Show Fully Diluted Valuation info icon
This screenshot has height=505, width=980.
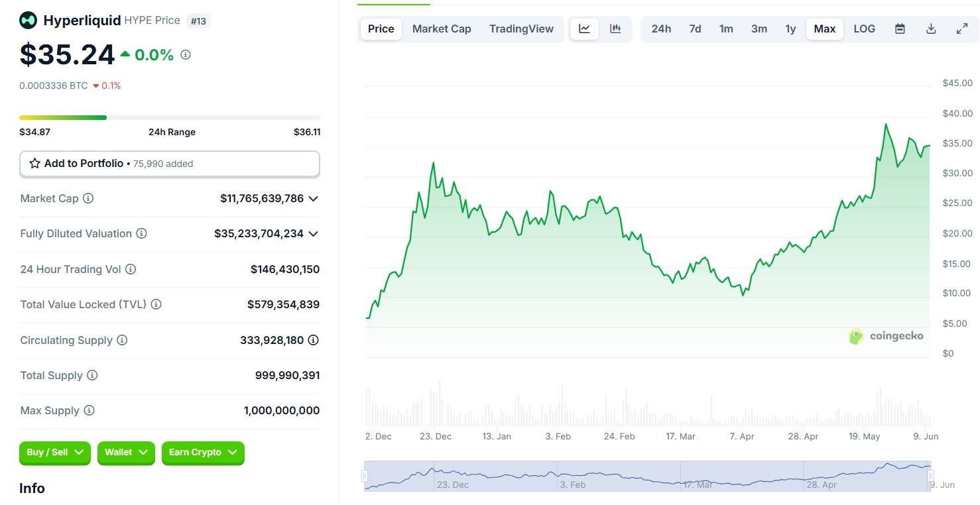point(142,233)
